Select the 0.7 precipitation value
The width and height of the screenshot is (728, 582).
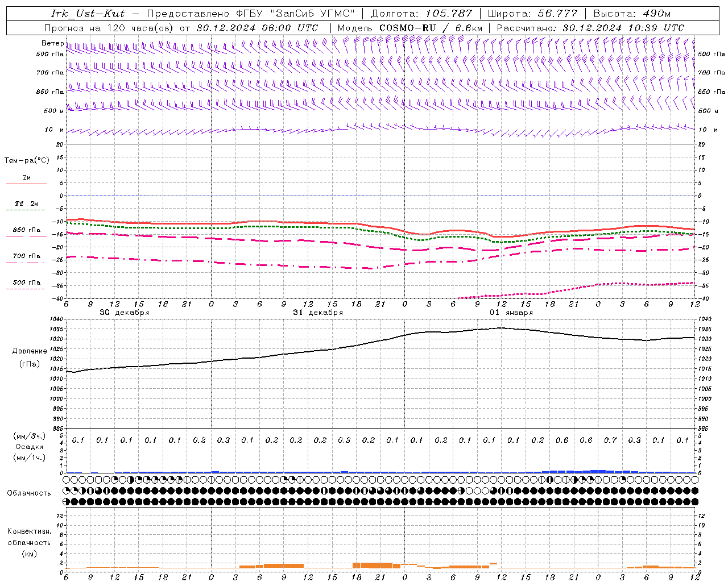(610, 440)
